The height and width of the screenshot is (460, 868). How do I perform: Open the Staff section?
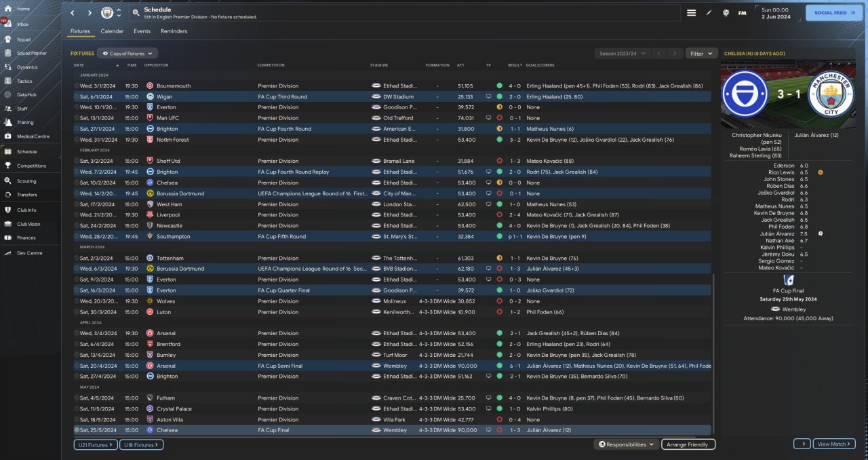22,109
